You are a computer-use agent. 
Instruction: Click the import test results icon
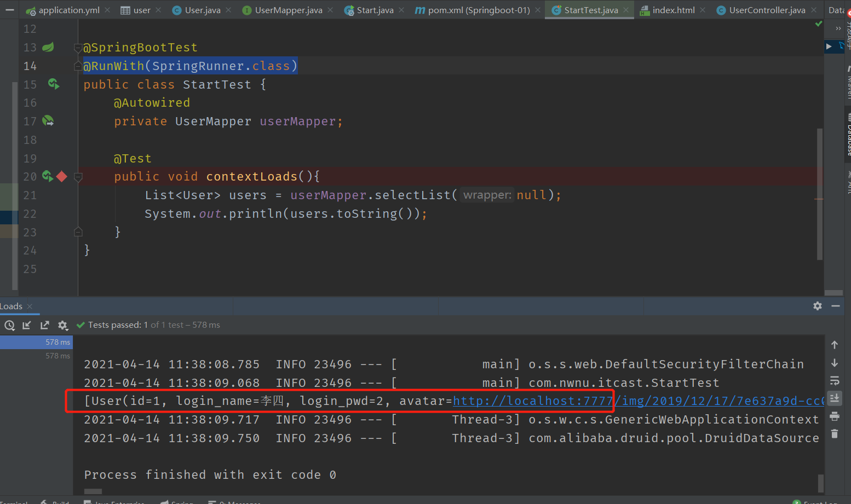[x=27, y=325]
